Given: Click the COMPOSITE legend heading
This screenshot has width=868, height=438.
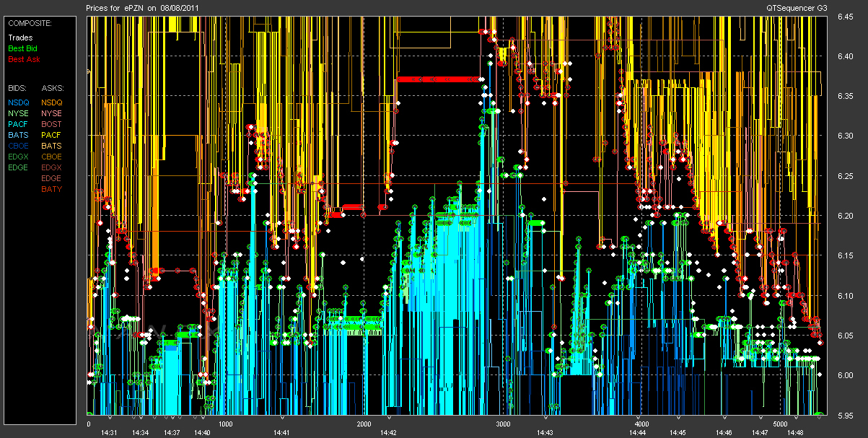Looking at the screenshot, I should click(29, 23).
